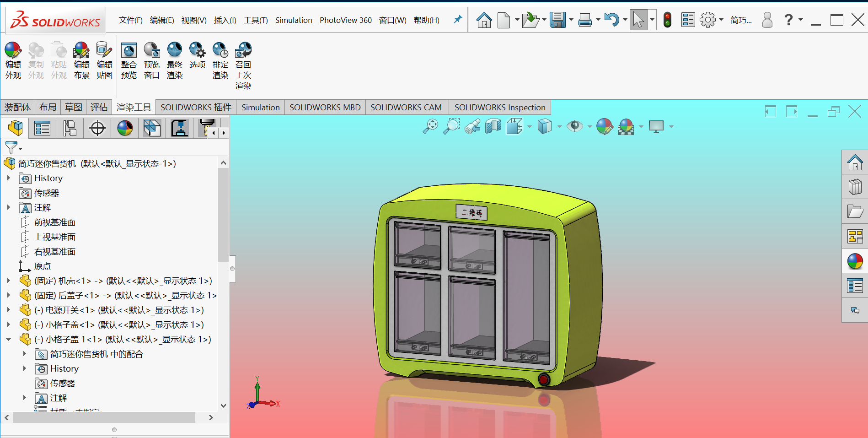Open the 工具(T) menu
Screen dimensions: 868x438
[256, 20]
